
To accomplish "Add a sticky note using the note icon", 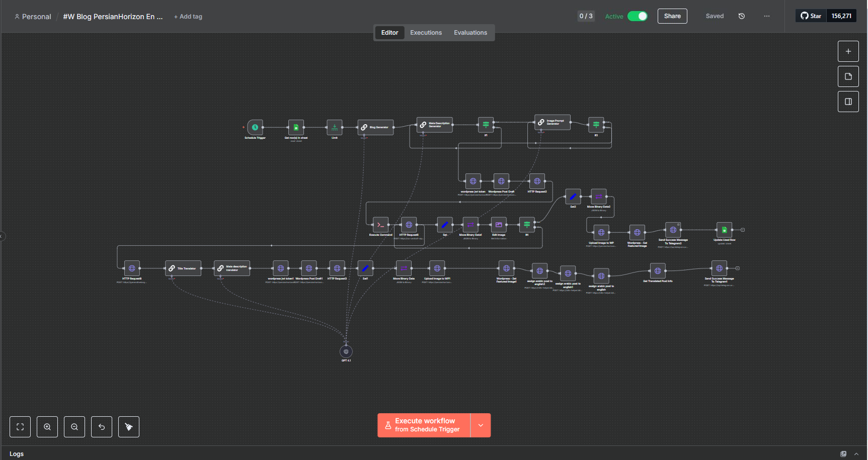I will (848, 76).
